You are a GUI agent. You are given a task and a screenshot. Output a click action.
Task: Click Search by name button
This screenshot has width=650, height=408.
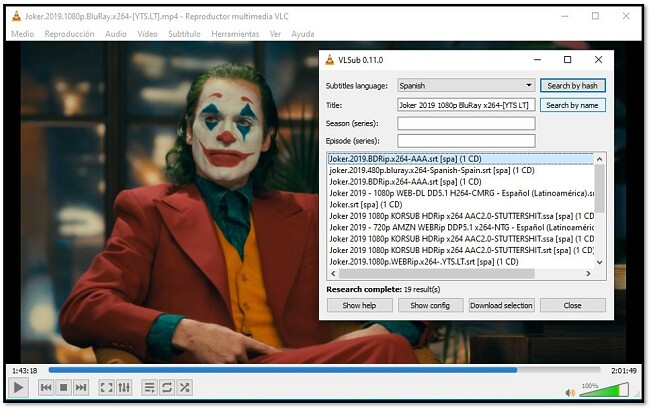572,105
